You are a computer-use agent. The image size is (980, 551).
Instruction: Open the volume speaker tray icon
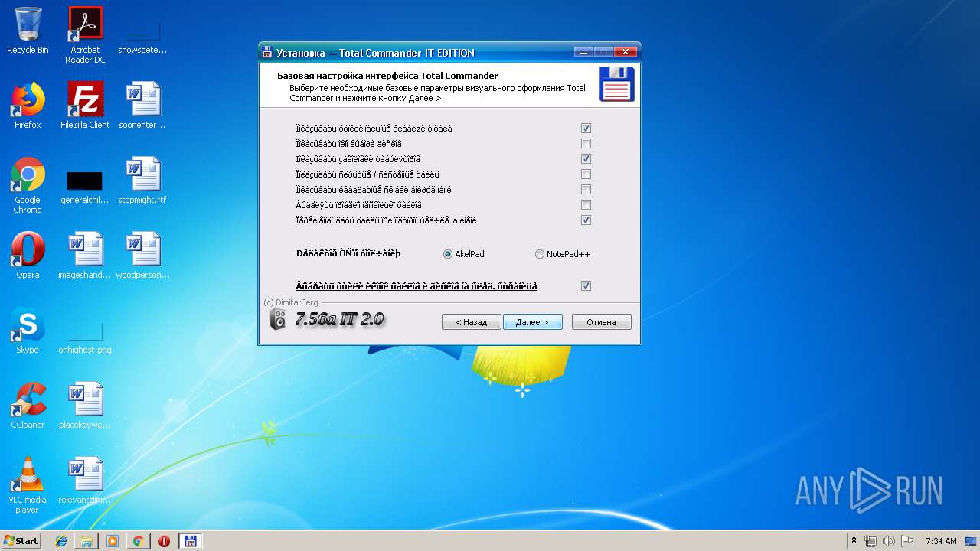(x=888, y=541)
